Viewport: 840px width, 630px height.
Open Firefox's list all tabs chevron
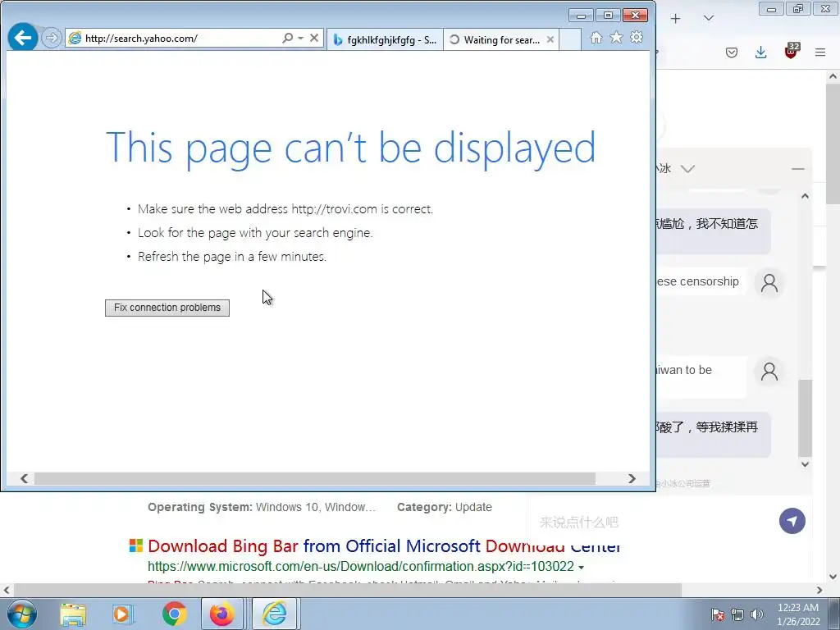[x=709, y=18]
